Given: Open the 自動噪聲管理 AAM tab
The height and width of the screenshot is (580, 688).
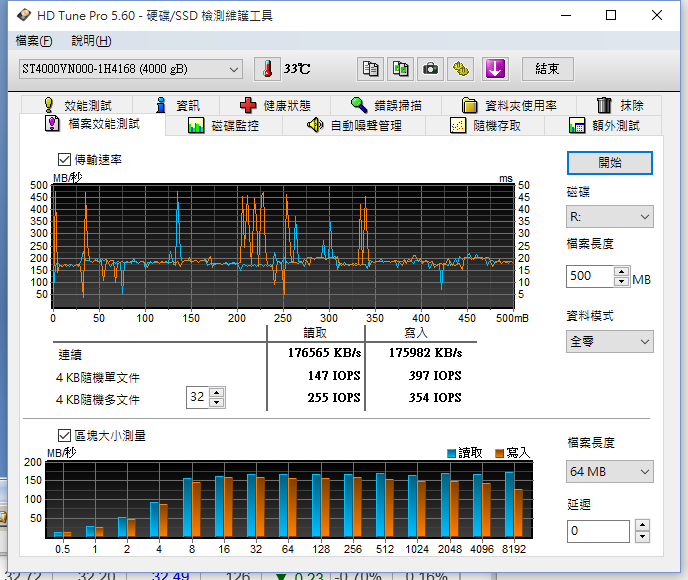Looking at the screenshot, I should [354, 126].
